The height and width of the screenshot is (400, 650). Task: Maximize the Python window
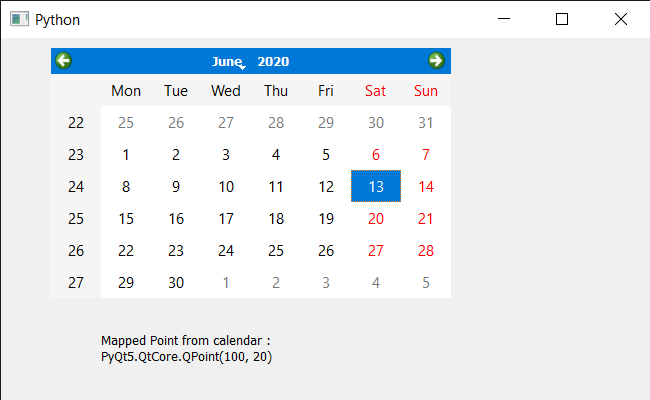(562, 19)
